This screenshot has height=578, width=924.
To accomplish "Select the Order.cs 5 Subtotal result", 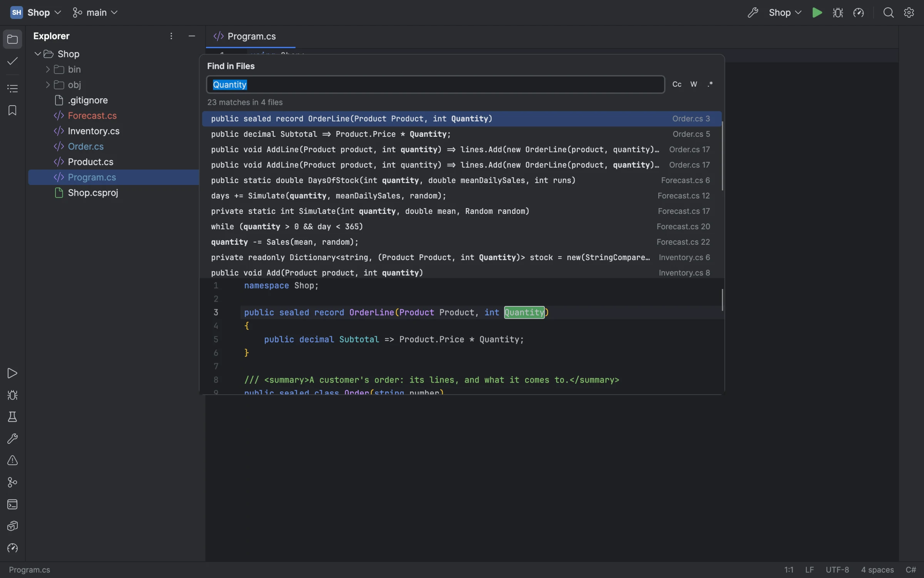I will pyautogui.click(x=462, y=134).
